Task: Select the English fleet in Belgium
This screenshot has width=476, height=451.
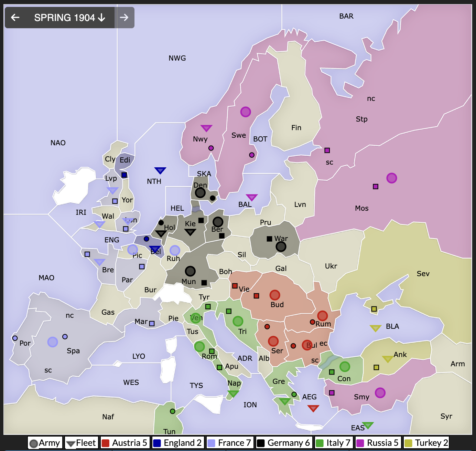Action: [155, 249]
